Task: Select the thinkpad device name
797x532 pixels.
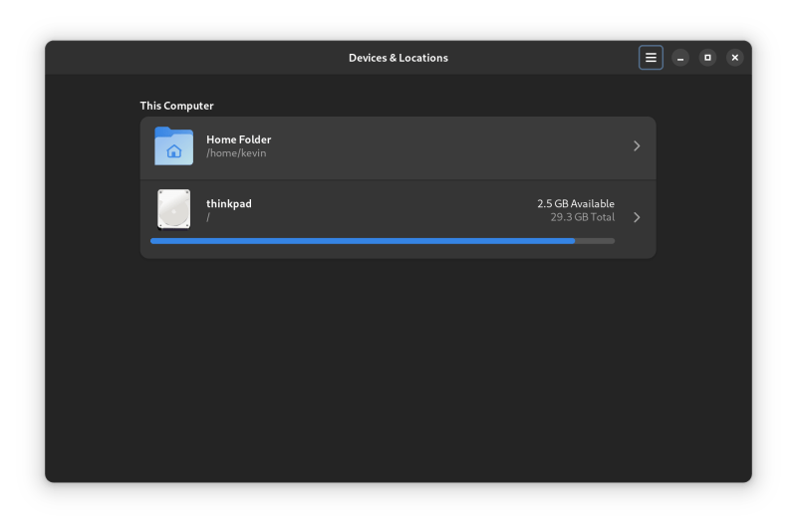Action: (x=229, y=204)
